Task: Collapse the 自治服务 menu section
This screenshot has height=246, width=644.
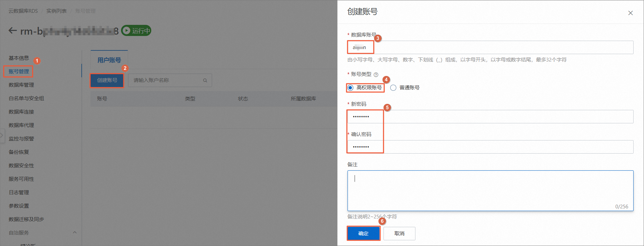Action: point(75,233)
